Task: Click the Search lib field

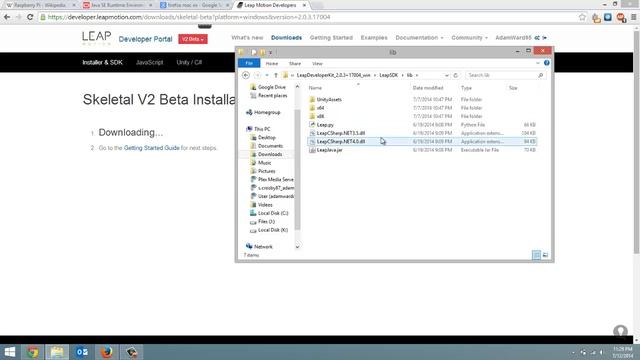Action: click(x=505, y=75)
